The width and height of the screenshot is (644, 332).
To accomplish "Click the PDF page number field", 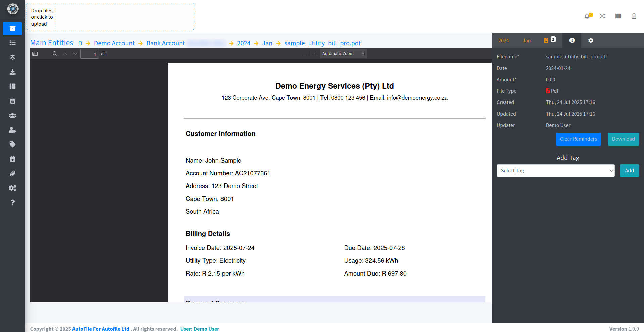I will pos(90,54).
